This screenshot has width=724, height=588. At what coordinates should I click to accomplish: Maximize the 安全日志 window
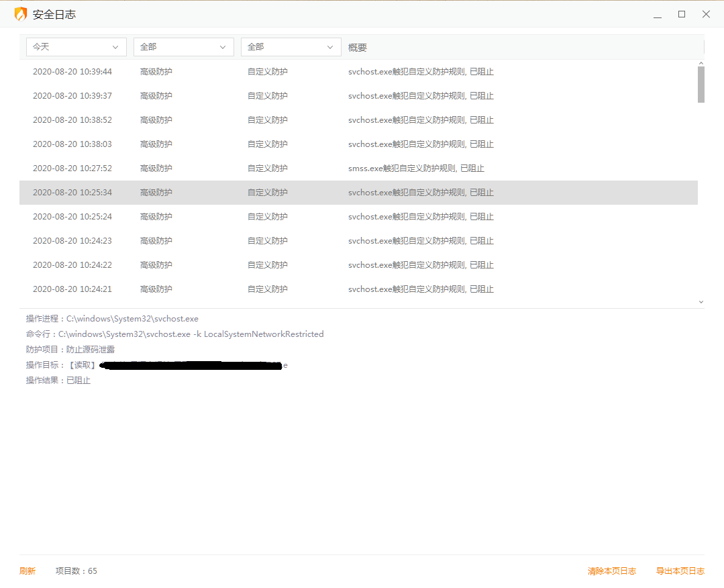(x=682, y=14)
